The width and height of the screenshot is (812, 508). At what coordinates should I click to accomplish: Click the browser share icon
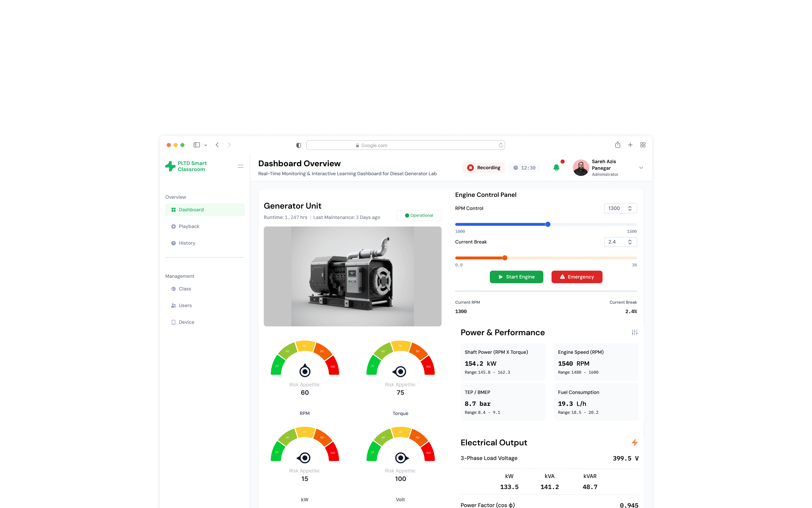click(x=617, y=145)
